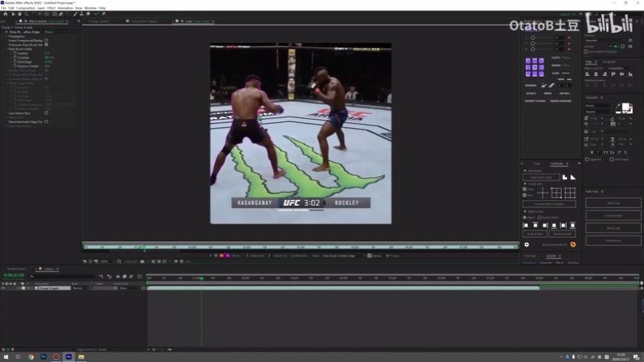Open the font family dropdown
Screen dimensions: 644x362
point(598,106)
